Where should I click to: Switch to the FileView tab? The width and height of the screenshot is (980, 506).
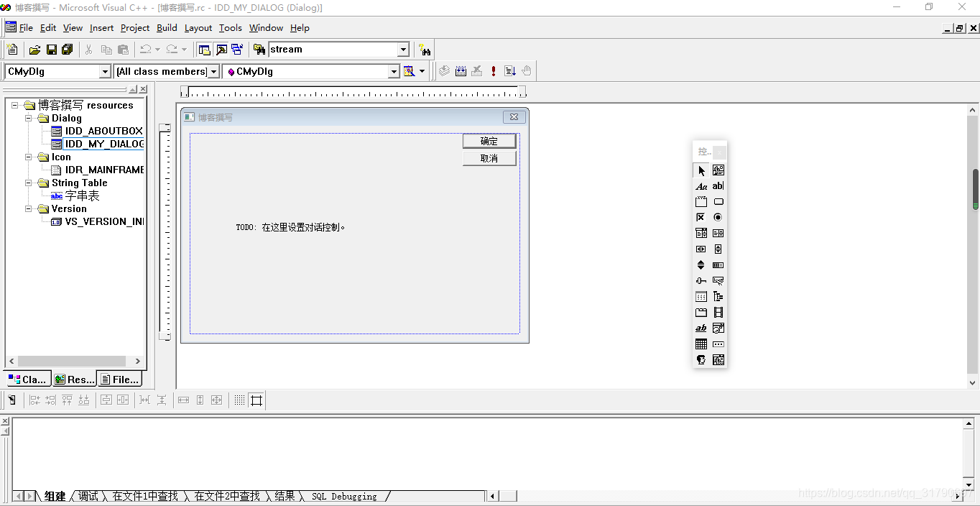coord(119,379)
